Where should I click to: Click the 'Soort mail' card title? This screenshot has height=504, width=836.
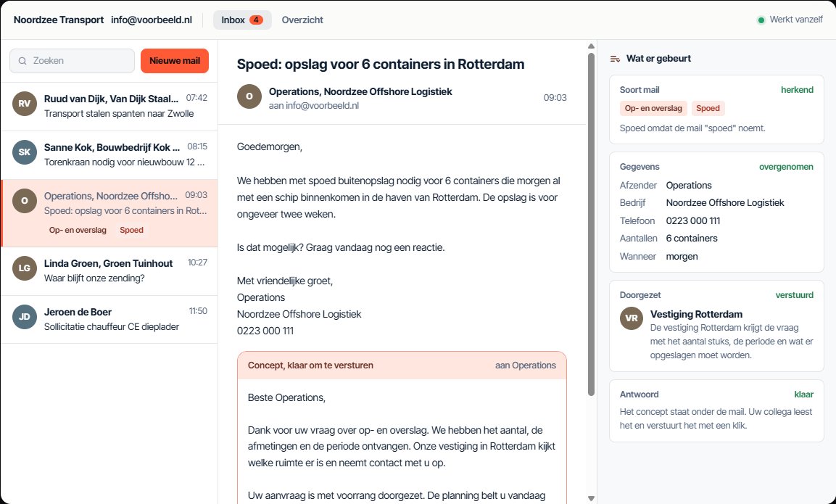click(x=640, y=90)
